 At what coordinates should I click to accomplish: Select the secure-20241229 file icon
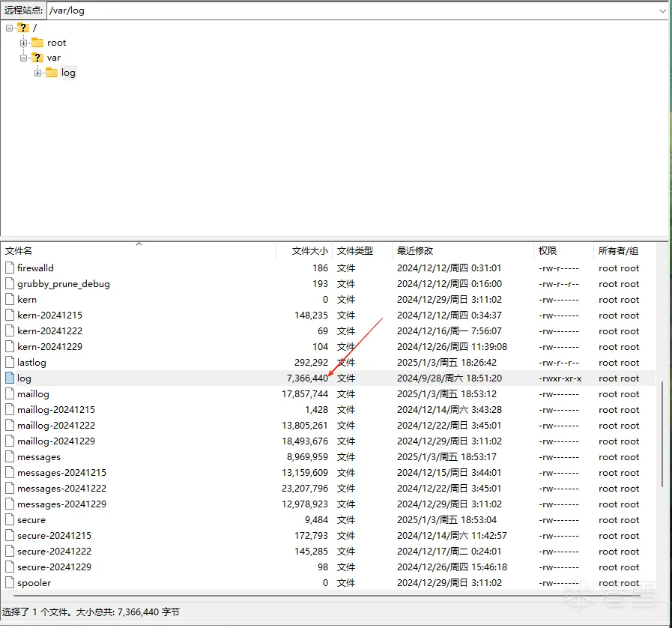pyautogui.click(x=10, y=567)
